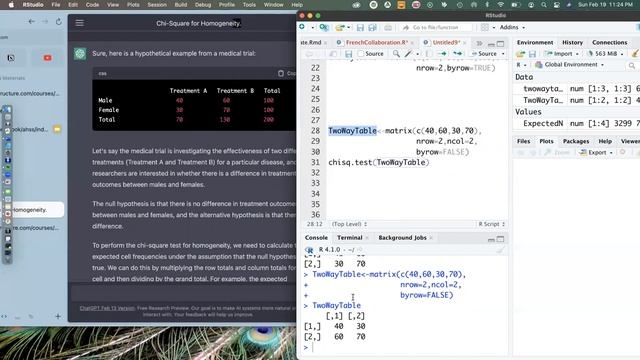Open the Global Environment dropdown
This screenshot has height=360, width=640.
point(569,64)
